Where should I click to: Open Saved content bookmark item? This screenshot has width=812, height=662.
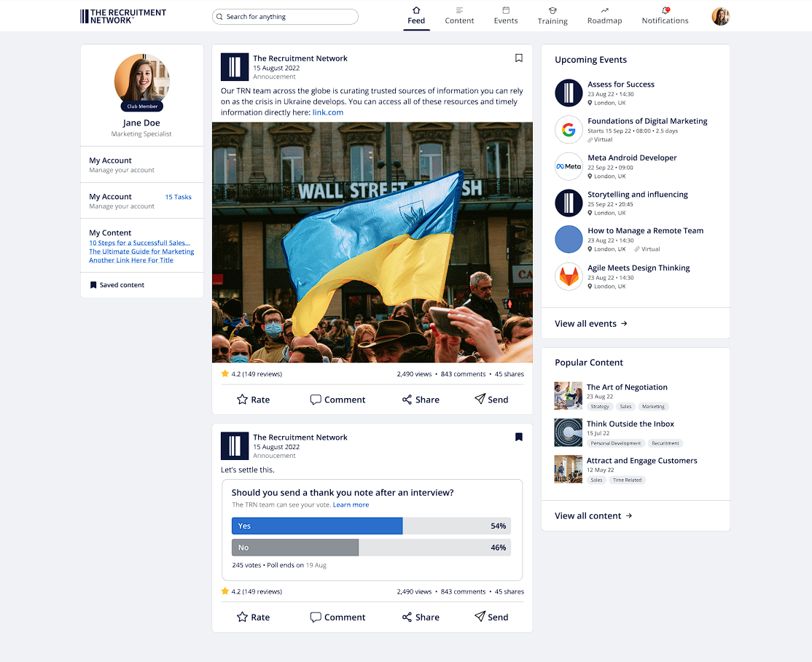click(x=117, y=285)
